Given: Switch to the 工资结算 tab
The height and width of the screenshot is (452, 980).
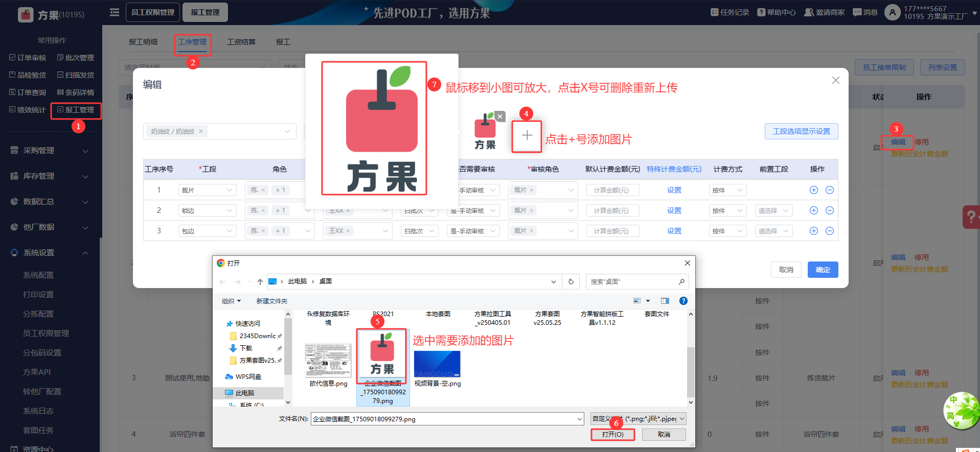Looking at the screenshot, I should (241, 42).
